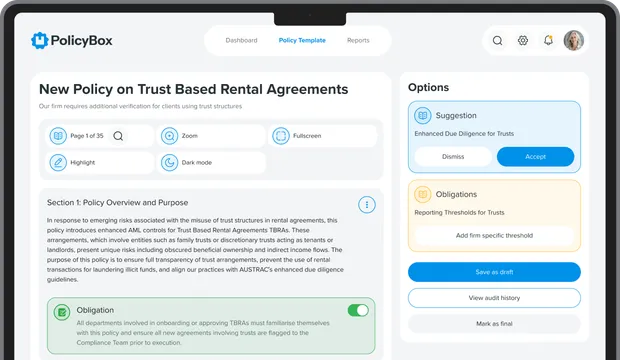Open View audit history

coord(494,298)
